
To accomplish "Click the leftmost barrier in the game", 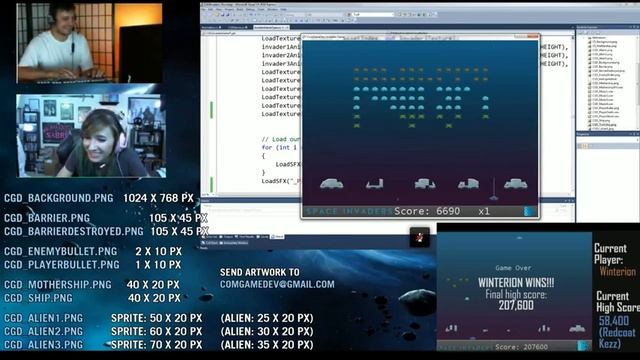I will click(332, 184).
